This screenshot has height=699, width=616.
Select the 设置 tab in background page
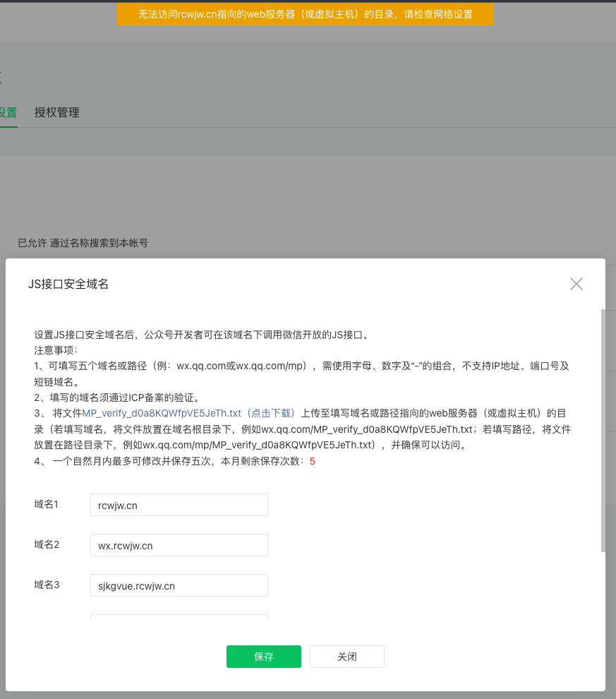coord(8,112)
